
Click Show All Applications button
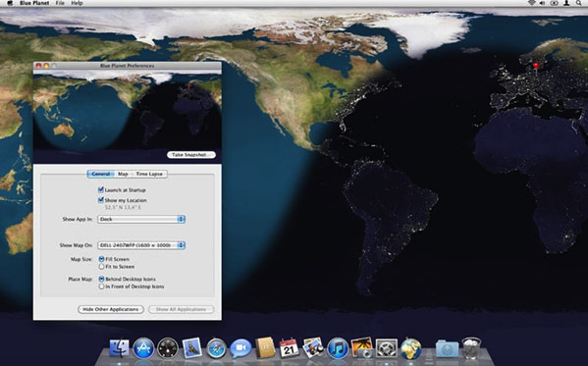point(182,309)
